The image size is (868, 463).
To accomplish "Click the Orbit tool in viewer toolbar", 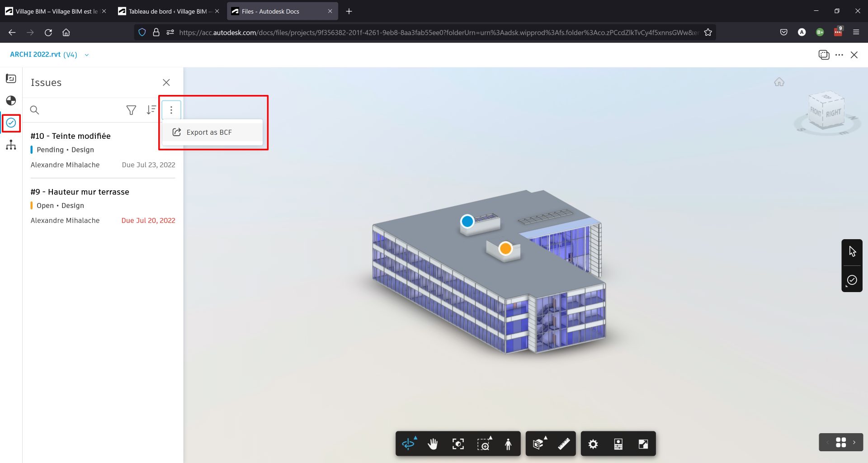I will (x=408, y=444).
